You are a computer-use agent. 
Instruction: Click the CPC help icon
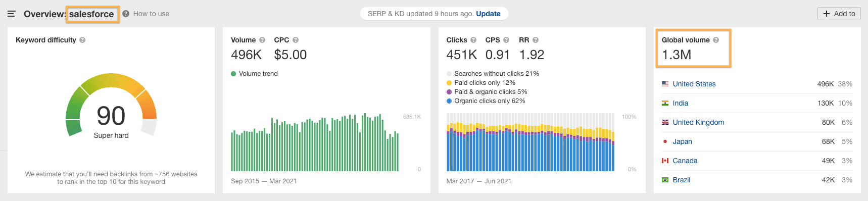coord(296,40)
